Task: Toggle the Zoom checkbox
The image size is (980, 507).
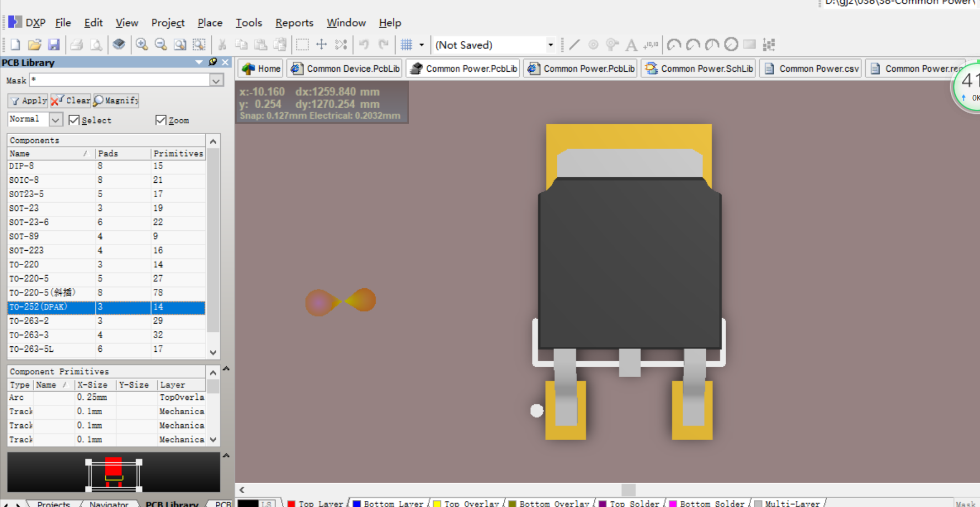Action: (x=161, y=120)
